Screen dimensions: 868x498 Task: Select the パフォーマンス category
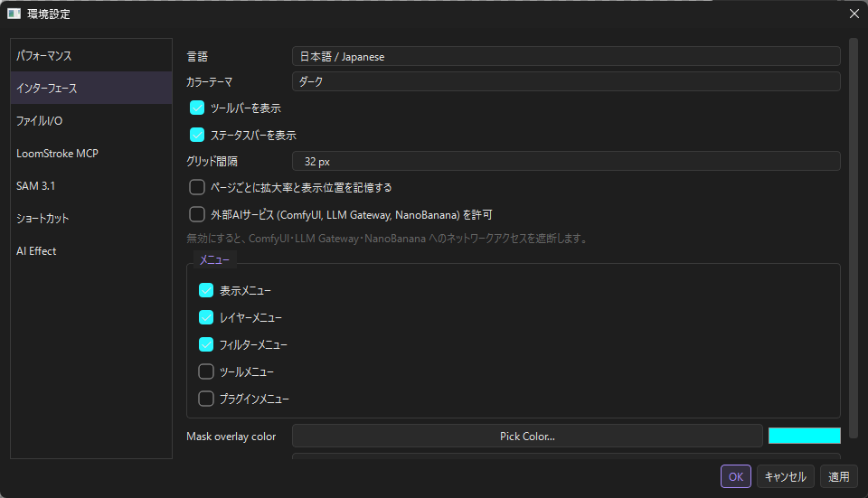(91, 55)
